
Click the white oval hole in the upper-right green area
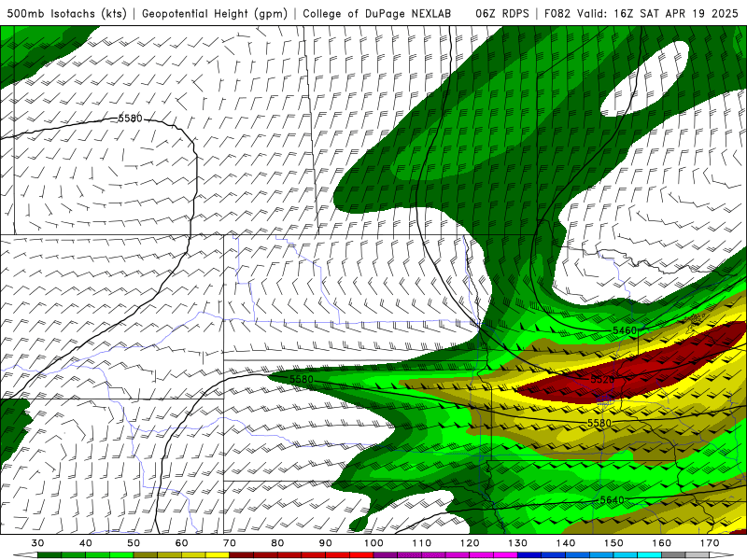(x=645, y=79)
